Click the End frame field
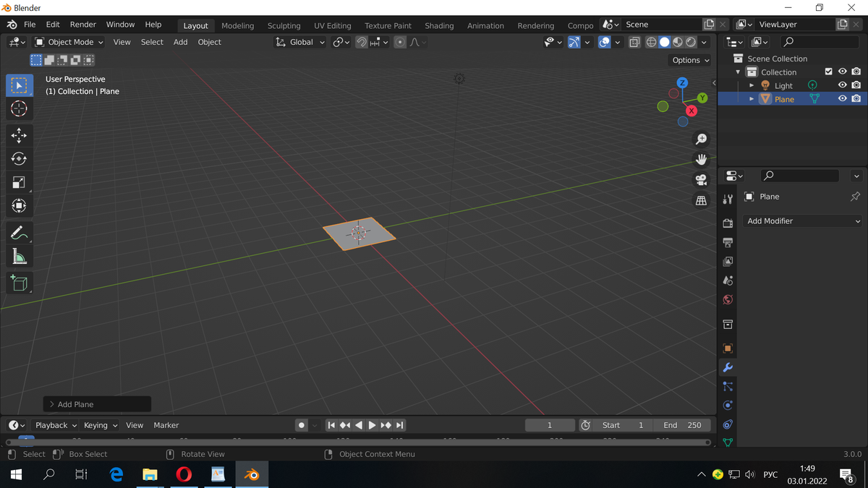This screenshot has height=488, width=868. point(682,425)
